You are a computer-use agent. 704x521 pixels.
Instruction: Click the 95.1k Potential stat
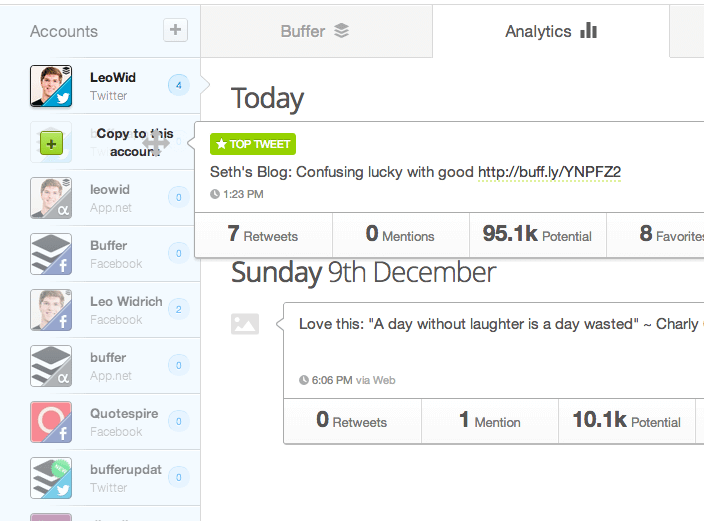click(537, 235)
